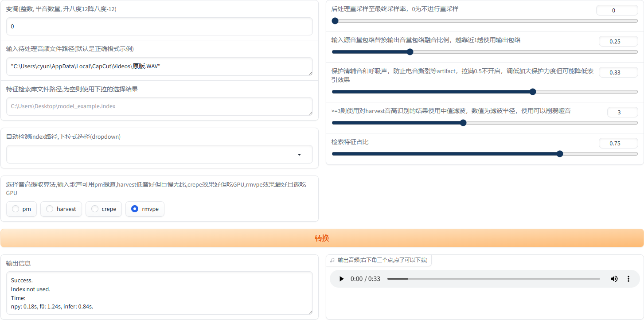Click the 检索特征占比 label
The image size is (644, 320).
[350, 142]
